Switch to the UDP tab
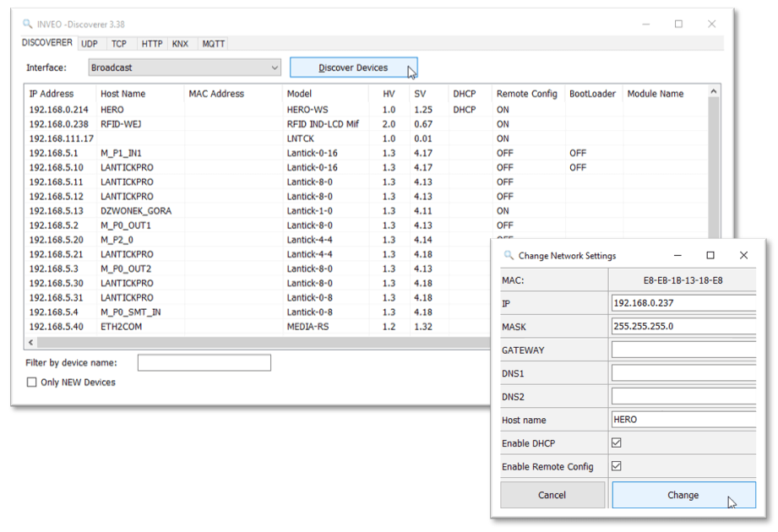Image resolution: width=778 pixels, height=532 pixels. tap(90, 44)
